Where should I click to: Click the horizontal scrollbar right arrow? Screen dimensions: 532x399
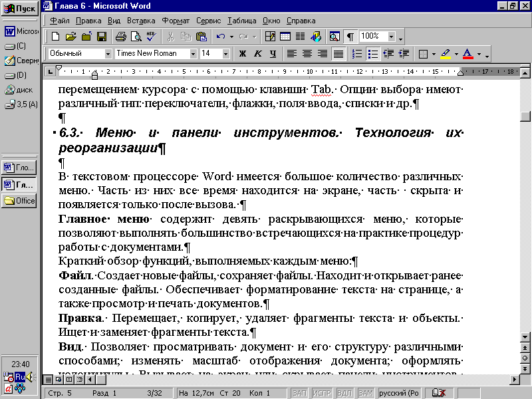click(515, 379)
